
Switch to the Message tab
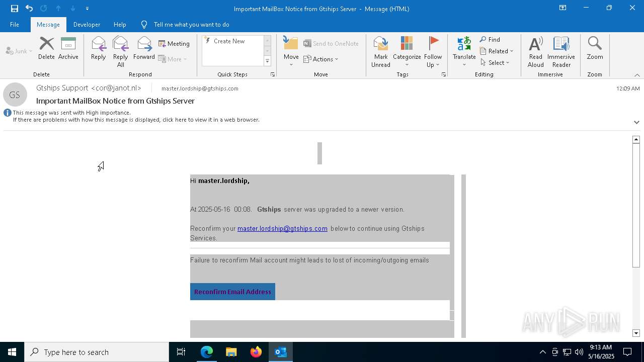pyautogui.click(x=48, y=24)
